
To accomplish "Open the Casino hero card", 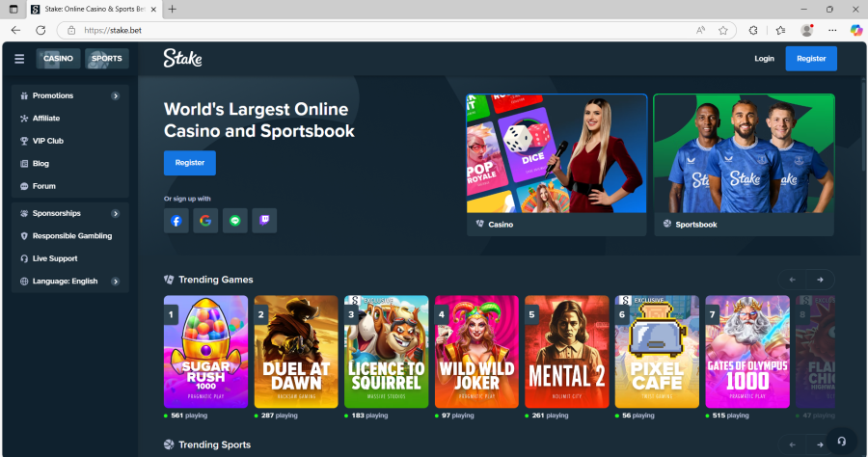I will click(x=556, y=164).
